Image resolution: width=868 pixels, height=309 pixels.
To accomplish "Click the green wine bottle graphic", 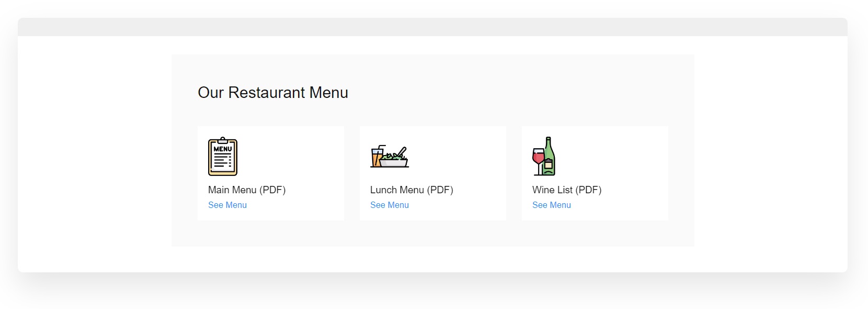I will 549,156.
